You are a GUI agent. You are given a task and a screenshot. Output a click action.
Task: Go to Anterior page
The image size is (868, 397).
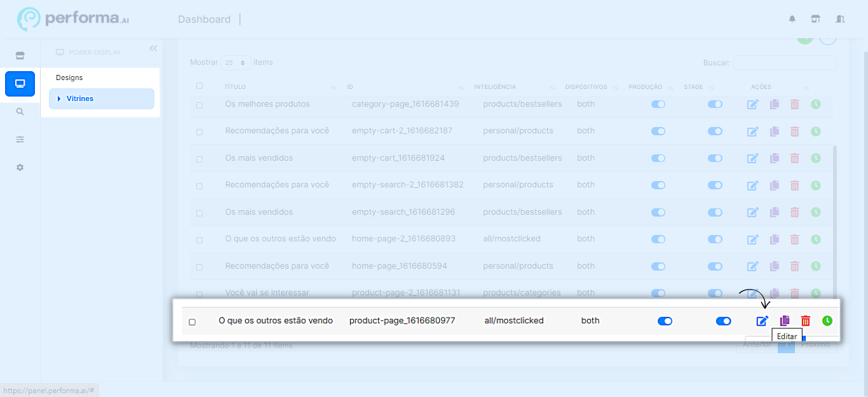tap(757, 344)
